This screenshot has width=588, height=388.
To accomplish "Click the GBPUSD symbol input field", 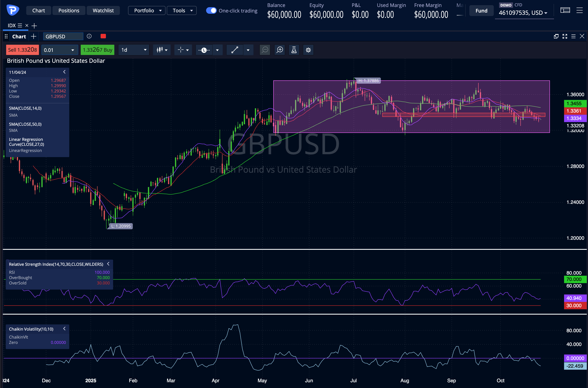I will [x=63, y=36].
